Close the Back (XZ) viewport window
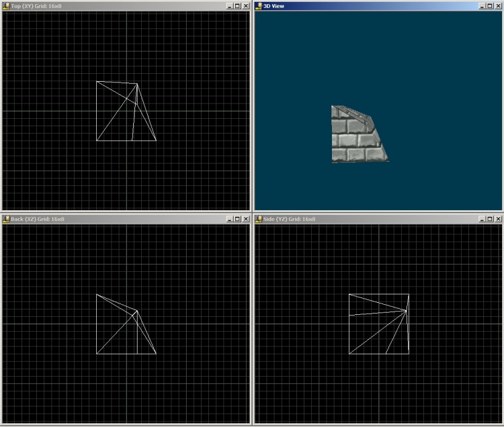The width and height of the screenshot is (504, 427). [246, 219]
